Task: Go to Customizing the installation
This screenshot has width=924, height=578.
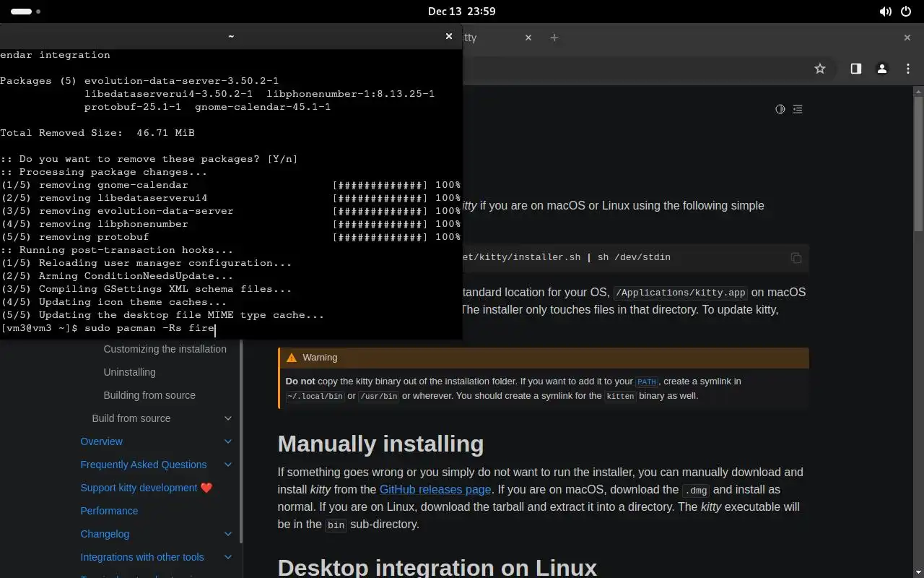Action: (x=165, y=349)
